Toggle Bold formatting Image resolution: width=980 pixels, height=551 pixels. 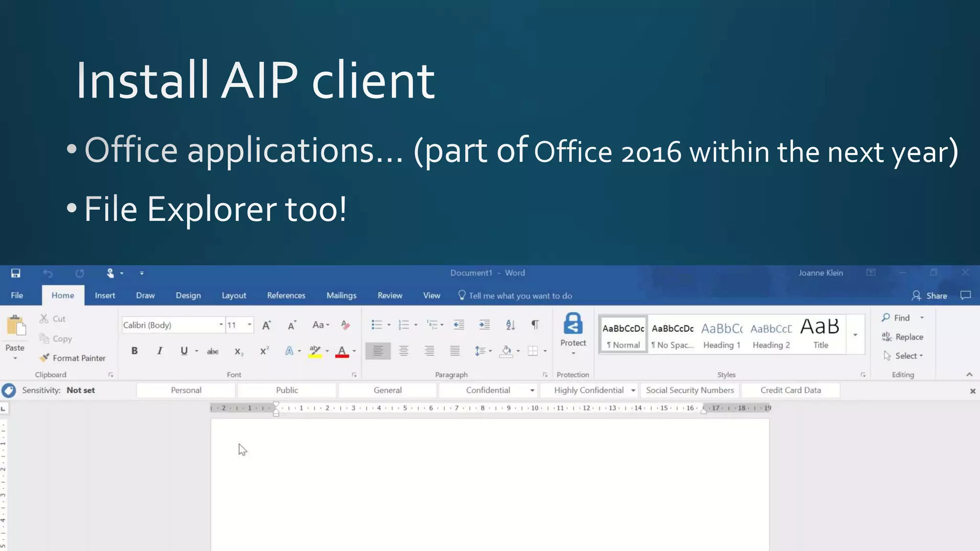[134, 351]
